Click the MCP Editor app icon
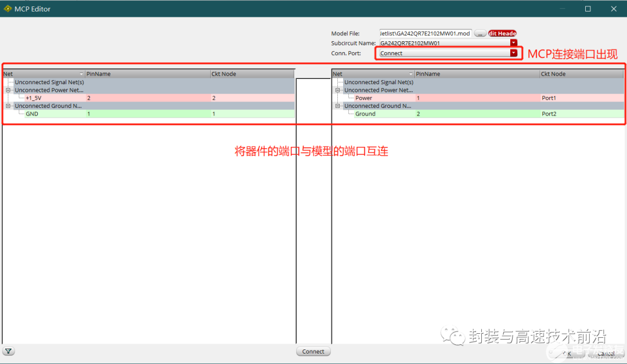Viewport: 627px width, 364px height. (x=7, y=8)
